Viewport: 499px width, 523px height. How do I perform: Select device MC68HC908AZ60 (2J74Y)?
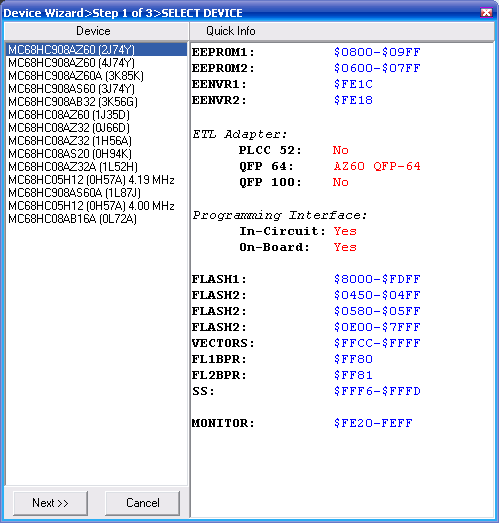point(96,50)
